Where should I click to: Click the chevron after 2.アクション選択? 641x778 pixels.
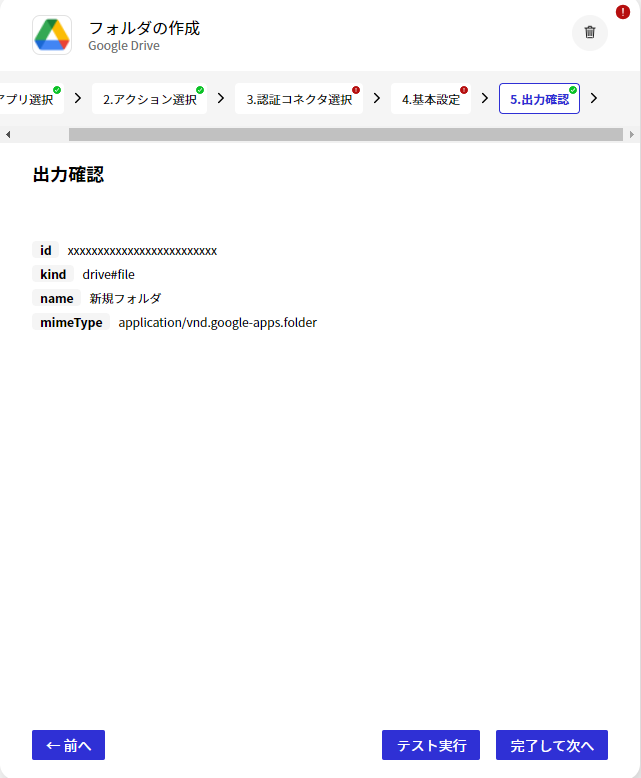(x=221, y=98)
